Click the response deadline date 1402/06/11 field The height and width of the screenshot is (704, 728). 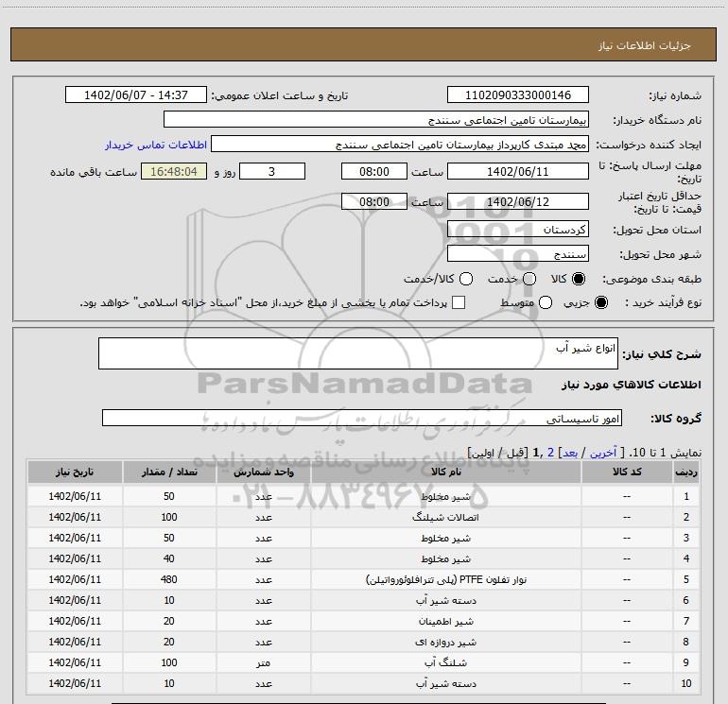[518, 172]
